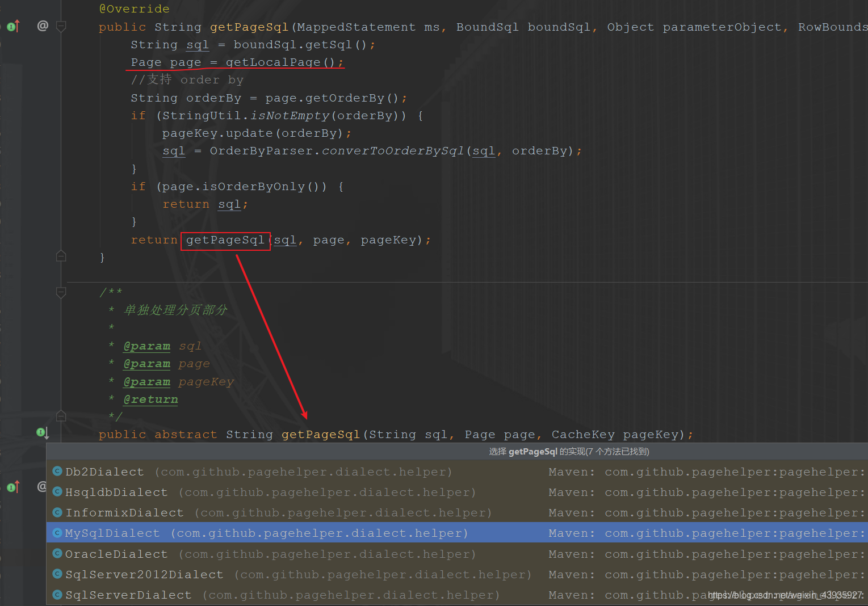Click the class icon beside Db2Dialect
This screenshot has height=606, width=868.
point(57,472)
